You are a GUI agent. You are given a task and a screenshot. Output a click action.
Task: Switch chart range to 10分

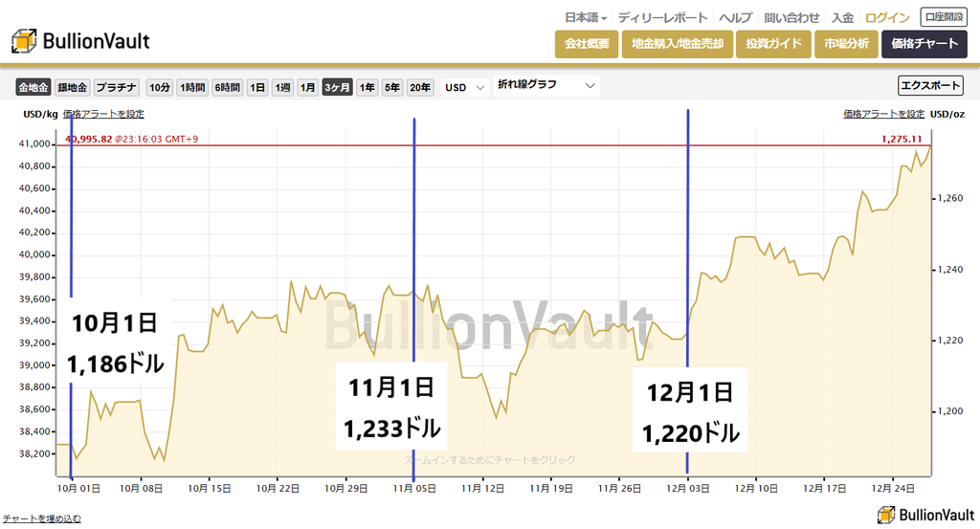tap(160, 87)
